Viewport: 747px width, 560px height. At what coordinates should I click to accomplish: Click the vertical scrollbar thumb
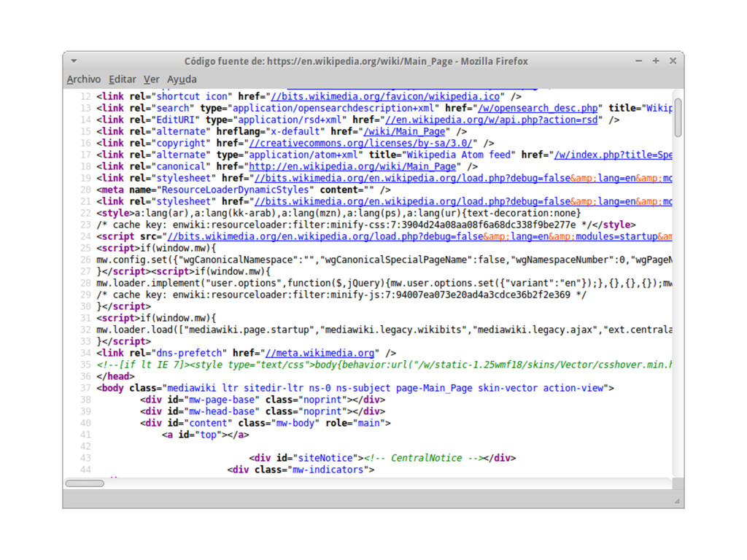[x=678, y=117]
